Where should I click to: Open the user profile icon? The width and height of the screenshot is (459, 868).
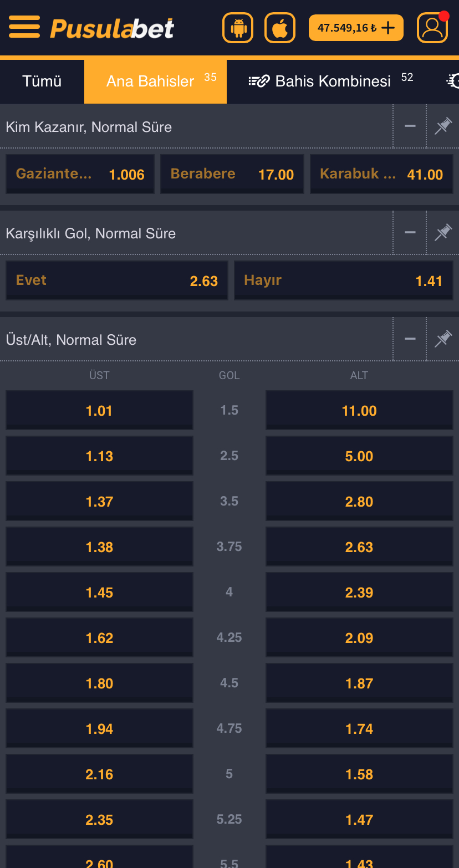coord(432,28)
